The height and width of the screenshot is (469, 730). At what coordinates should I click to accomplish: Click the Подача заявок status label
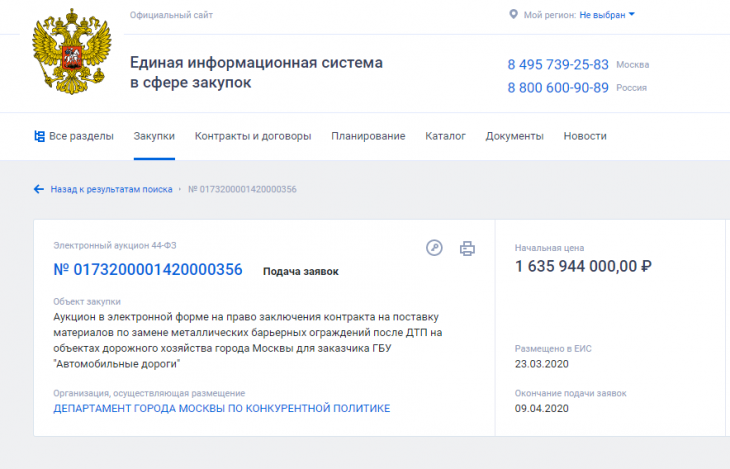(301, 272)
